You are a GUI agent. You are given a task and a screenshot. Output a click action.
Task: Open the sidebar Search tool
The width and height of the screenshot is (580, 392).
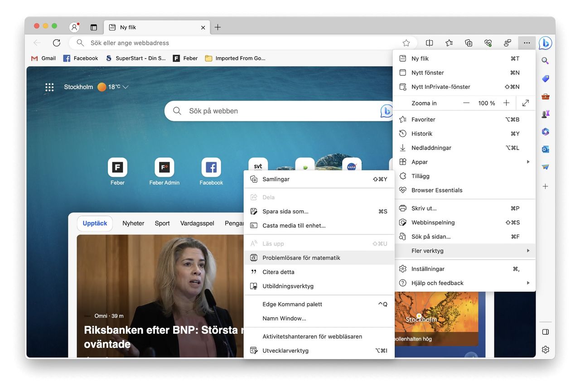click(x=545, y=60)
